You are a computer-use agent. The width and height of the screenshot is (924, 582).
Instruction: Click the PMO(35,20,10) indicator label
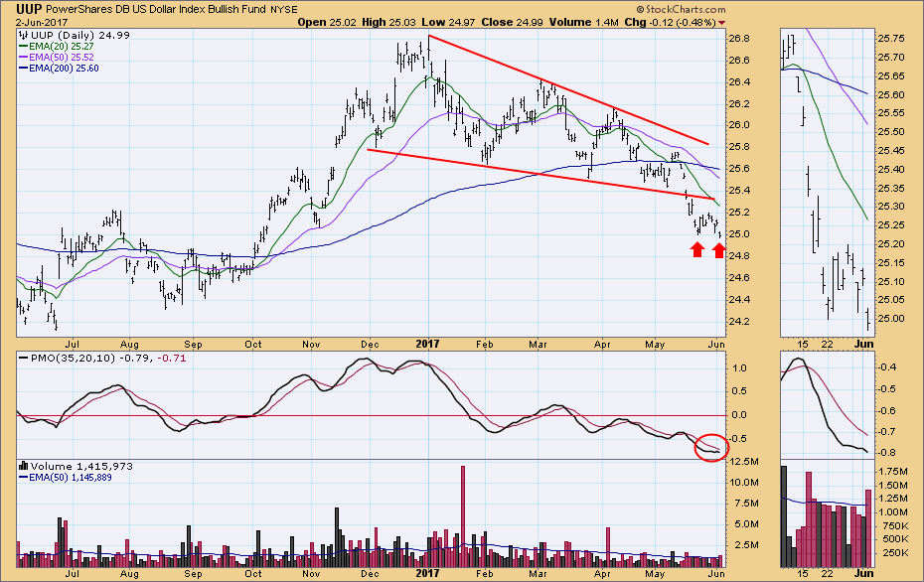tap(74, 359)
